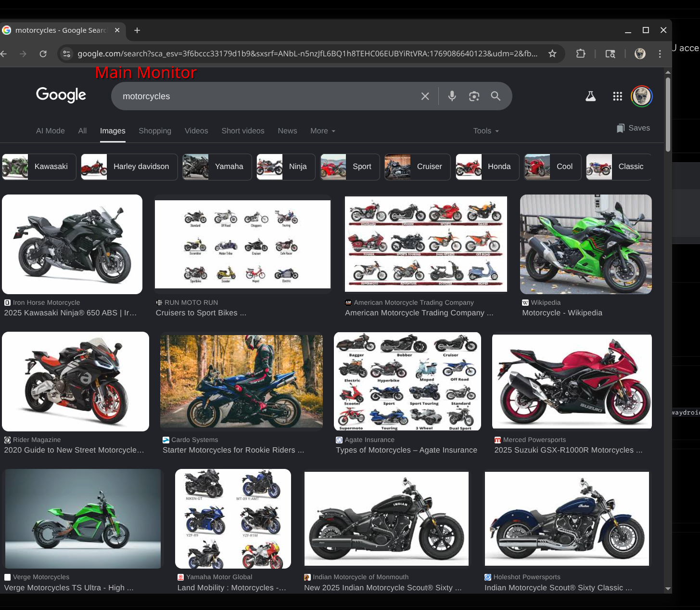The image size is (700, 610).
Task: Open the Short videos tab
Action: pos(243,131)
